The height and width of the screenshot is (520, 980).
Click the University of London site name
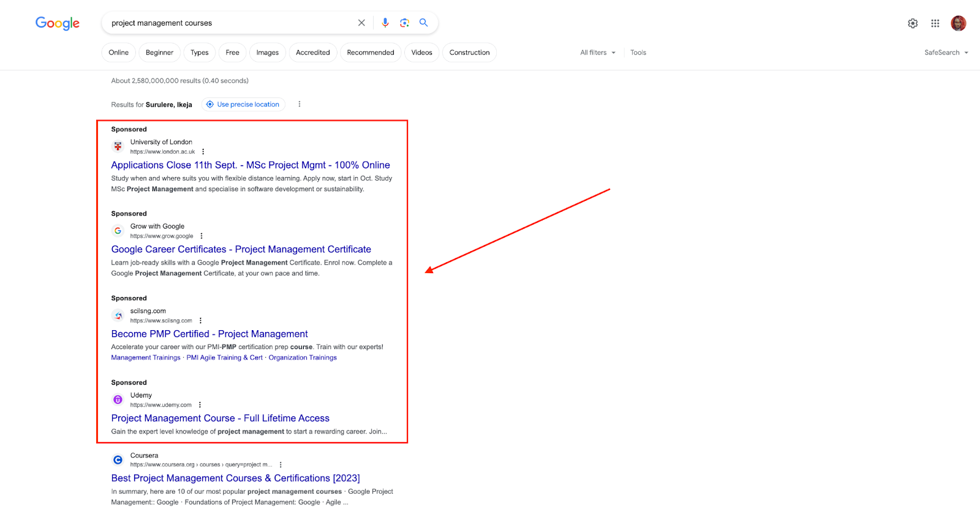point(161,142)
